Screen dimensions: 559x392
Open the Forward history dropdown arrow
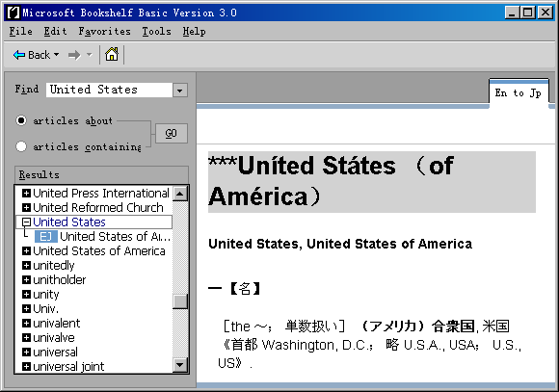pos(89,55)
